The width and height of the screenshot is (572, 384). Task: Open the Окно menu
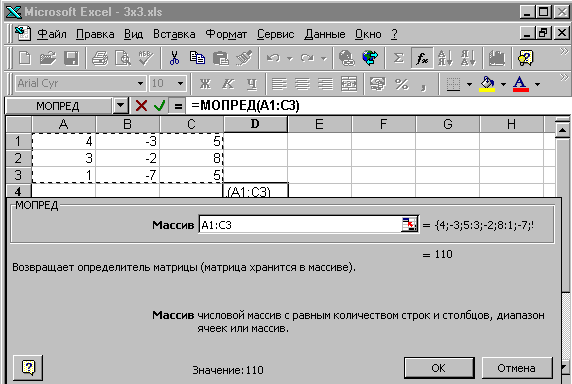(368, 34)
